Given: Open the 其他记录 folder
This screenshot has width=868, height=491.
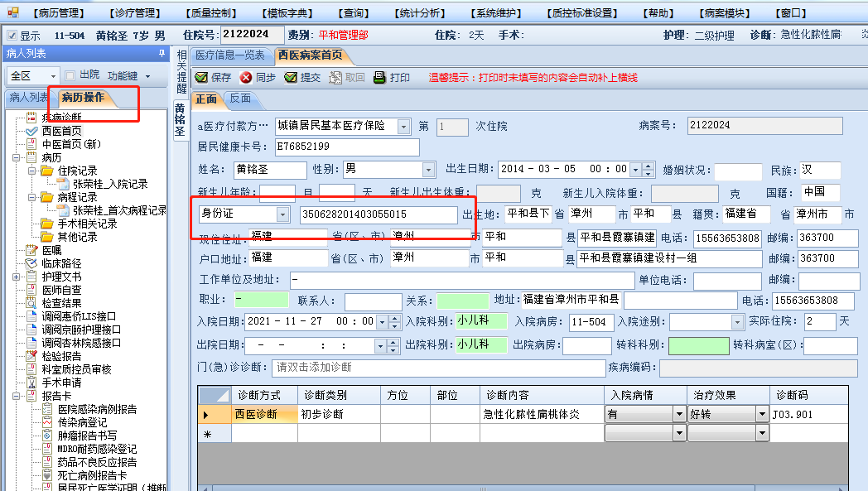Looking at the screenshot, I should click(x=78, y=237).
